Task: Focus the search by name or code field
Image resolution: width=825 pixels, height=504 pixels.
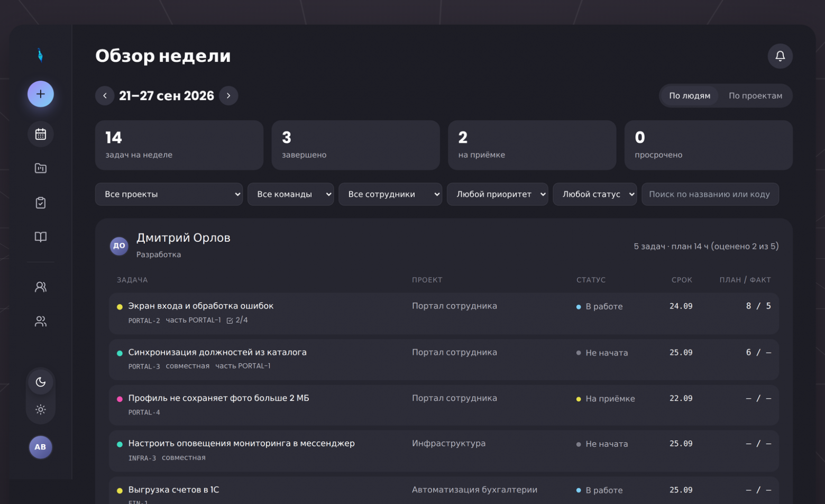Action: point(710,194)
